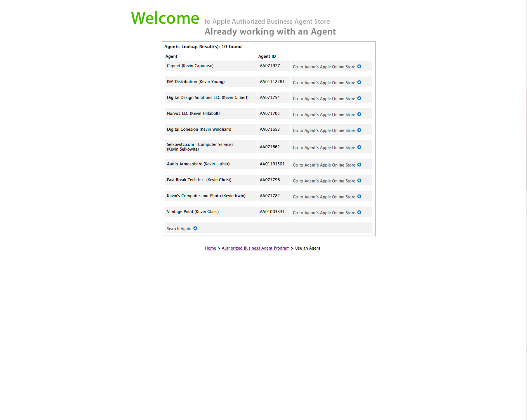Click arrow icon in Vantage Point row
The width and height of the screenshot is (527, 420).
tap(359, 212)
